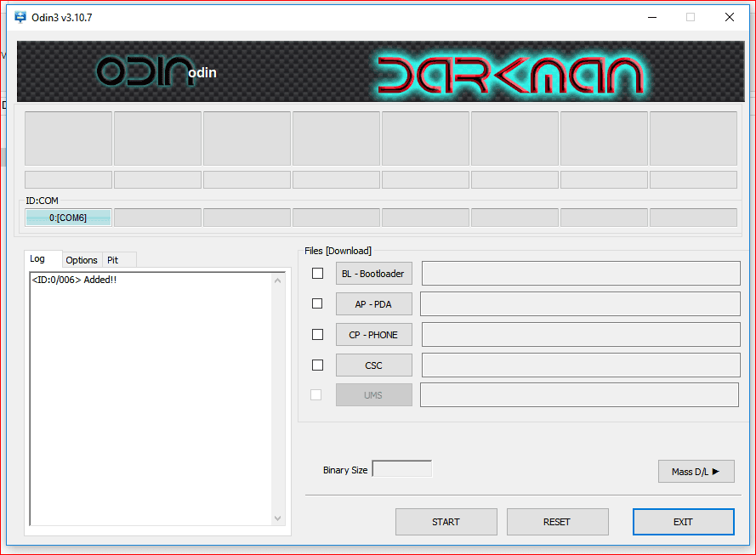Select the 0:[COM6] port slot
Image resolution: width=756 pixels, height=555 pixels.
68,218
